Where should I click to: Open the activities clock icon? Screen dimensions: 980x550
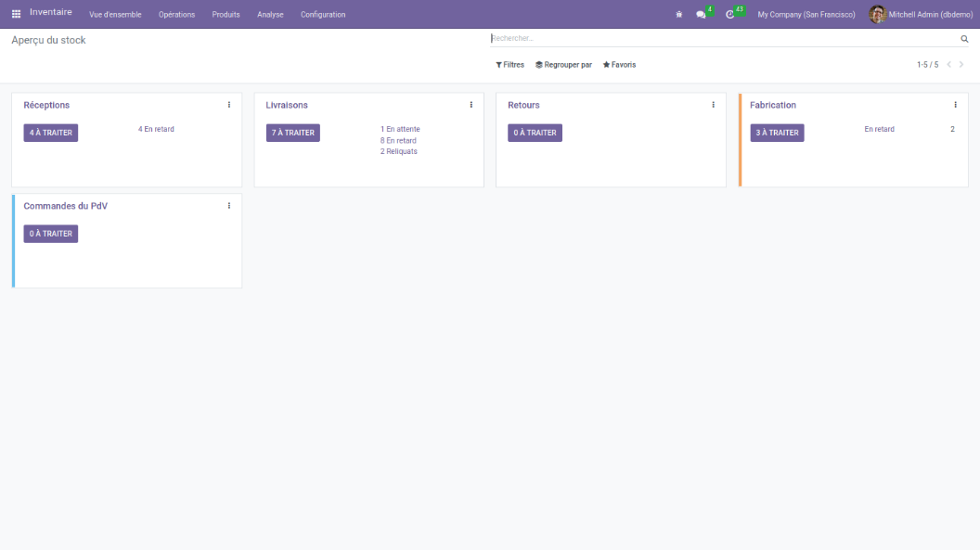[730, 15]
